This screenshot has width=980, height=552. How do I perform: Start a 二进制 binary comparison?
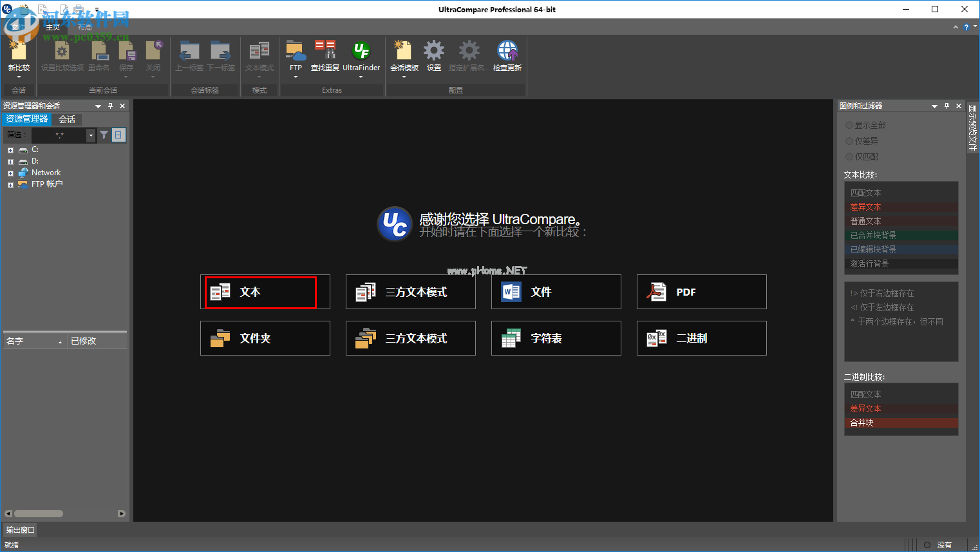[702, 338]
